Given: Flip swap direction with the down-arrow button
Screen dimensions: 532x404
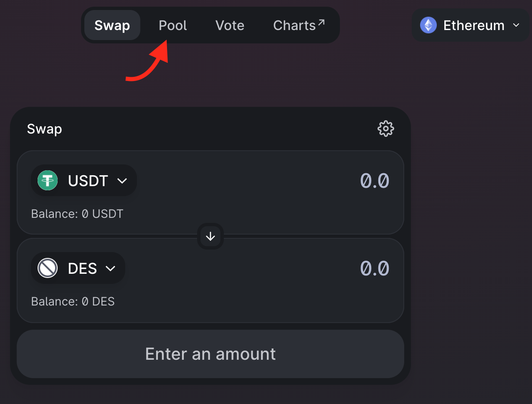Looking at the screenshot, I should click(210, 236).
